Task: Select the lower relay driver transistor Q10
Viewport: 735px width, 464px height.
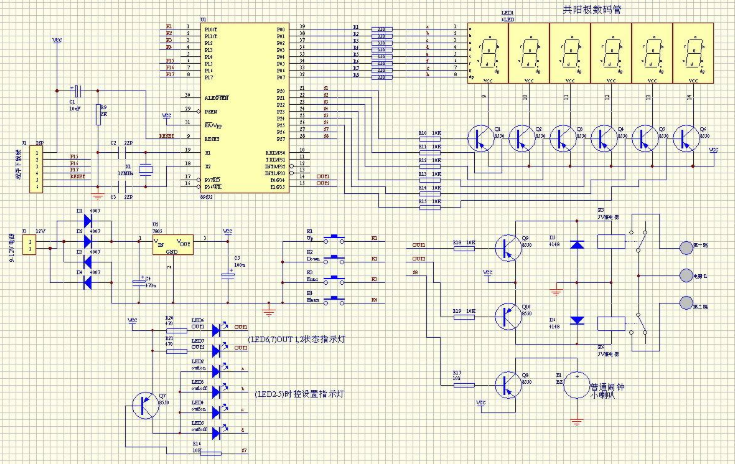Action: (x=508, y=317)
